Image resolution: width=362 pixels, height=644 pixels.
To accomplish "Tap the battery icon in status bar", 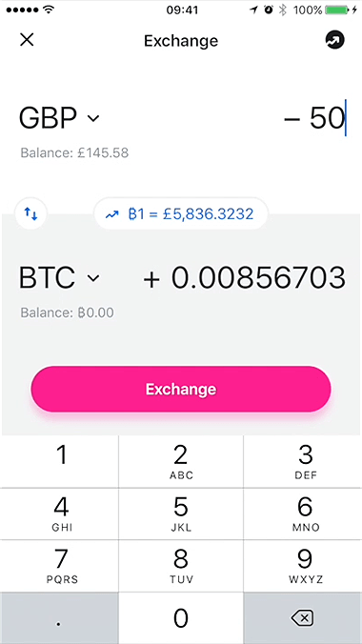I will pos(338,10).
